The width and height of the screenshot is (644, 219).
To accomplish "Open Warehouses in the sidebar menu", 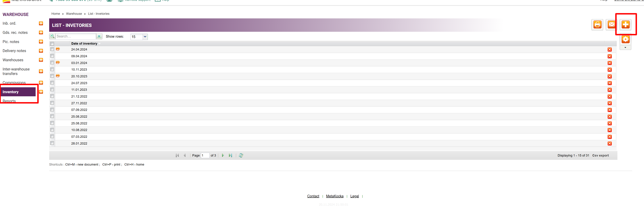I will tap(13, 60).
